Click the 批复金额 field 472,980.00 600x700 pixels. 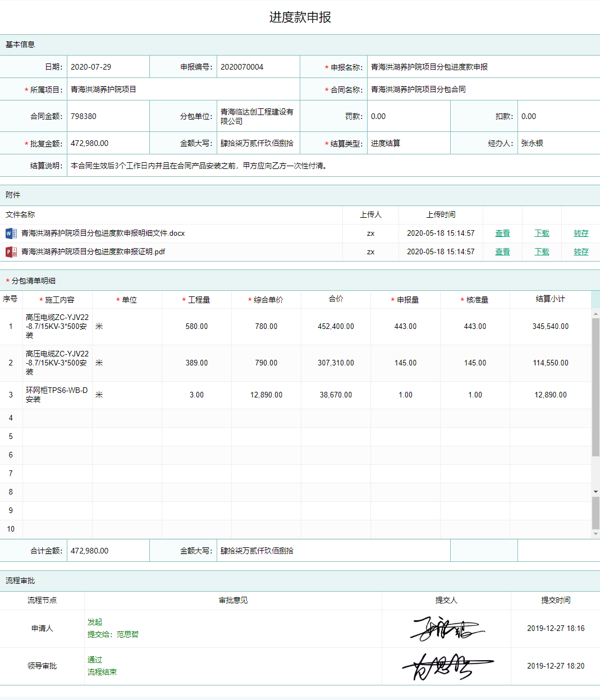click(108, 143)
